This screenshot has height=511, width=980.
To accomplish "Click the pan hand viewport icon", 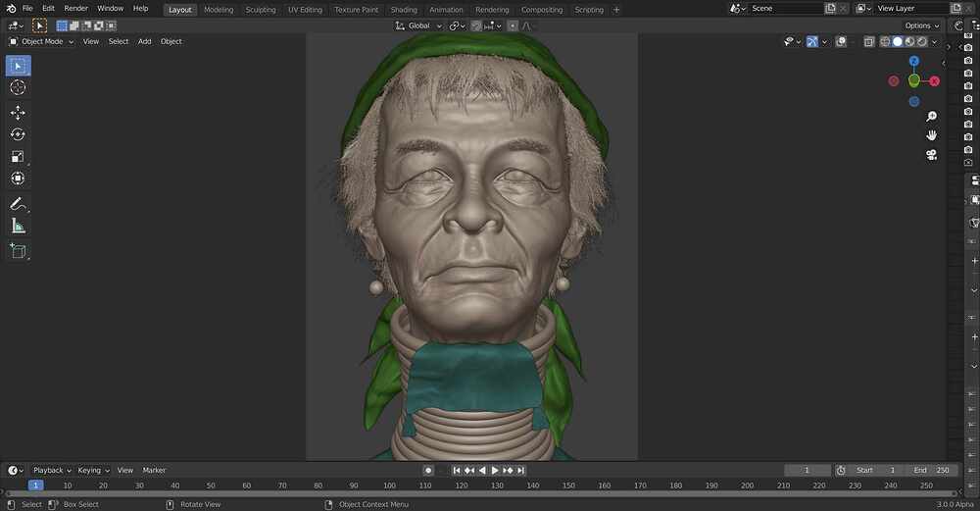I will coord(931,135).
